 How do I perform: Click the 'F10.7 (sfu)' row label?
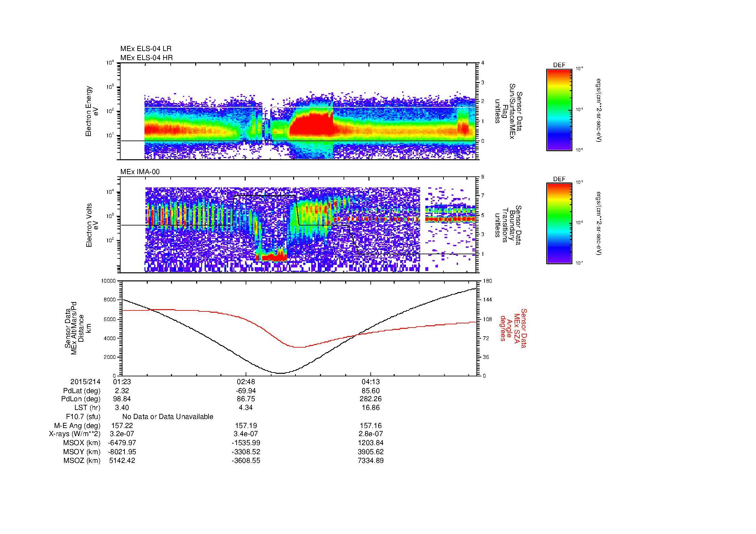(83, 417)
